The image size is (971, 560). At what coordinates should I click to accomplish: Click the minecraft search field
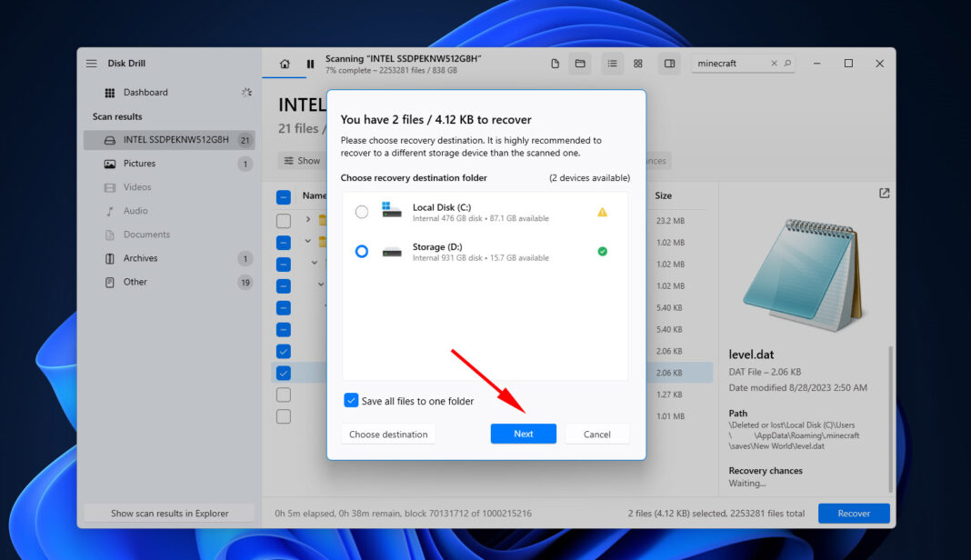coord(732,64)
